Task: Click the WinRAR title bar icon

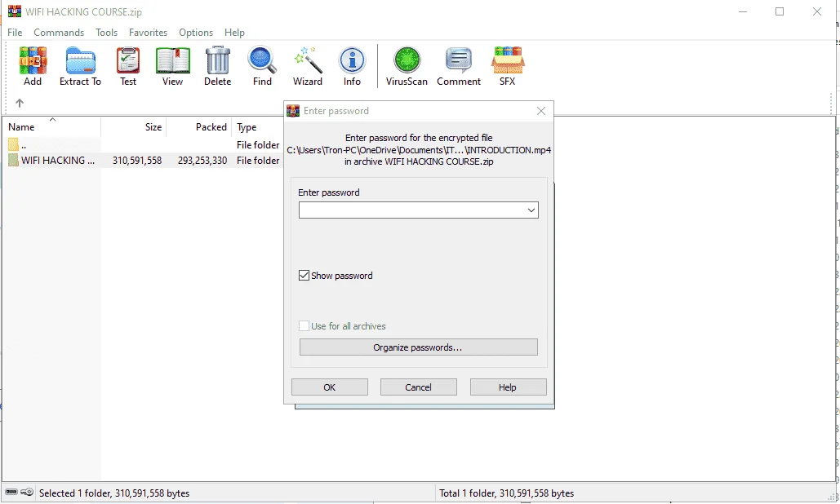Action: pos(15,11)
